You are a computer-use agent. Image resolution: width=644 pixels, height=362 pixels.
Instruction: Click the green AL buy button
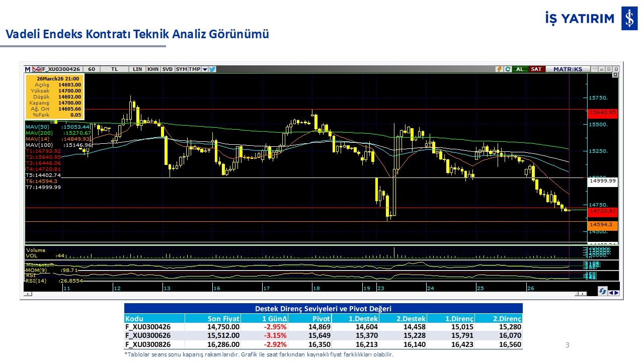point(520,69)
